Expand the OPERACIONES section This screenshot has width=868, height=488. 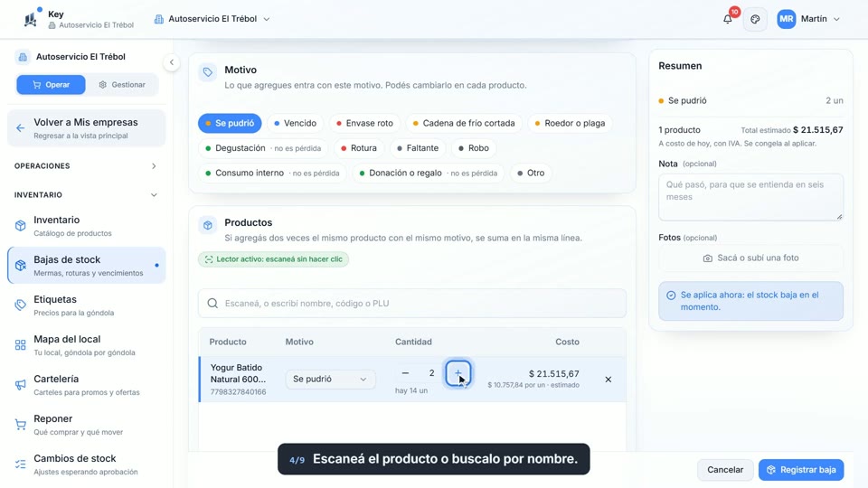tap(86, 166)
